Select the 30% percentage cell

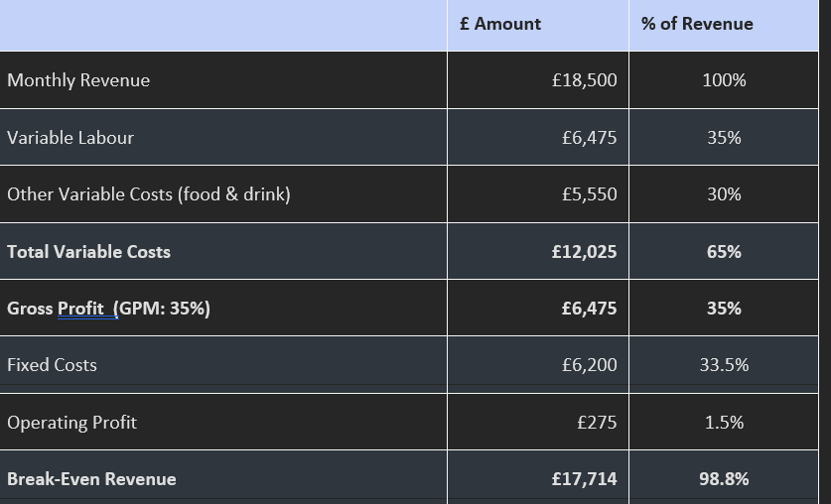[x=724, y=194]
